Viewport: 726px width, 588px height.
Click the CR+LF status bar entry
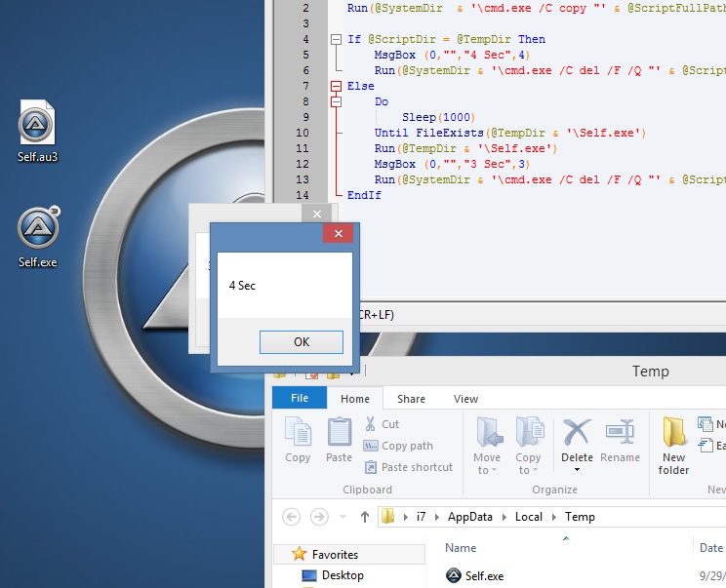click(377, 315)
